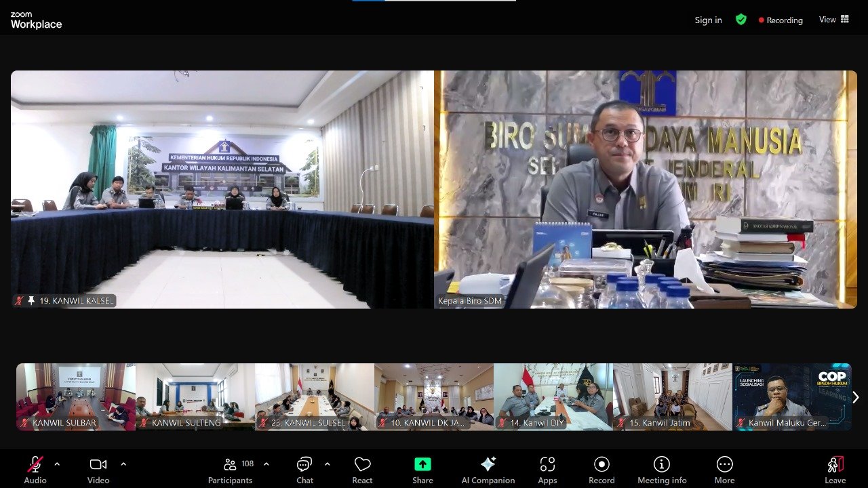Show Meeting info details

point(662,469)
